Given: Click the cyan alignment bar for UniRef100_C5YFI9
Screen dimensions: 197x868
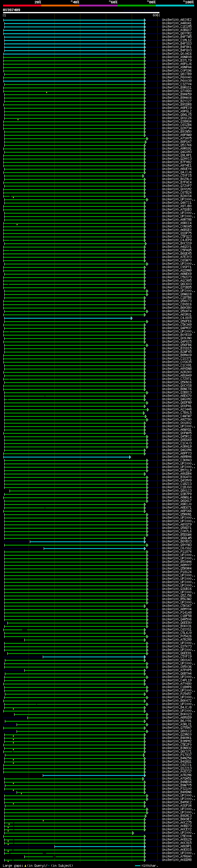Looking at the screenshot, I should [94, 657].
